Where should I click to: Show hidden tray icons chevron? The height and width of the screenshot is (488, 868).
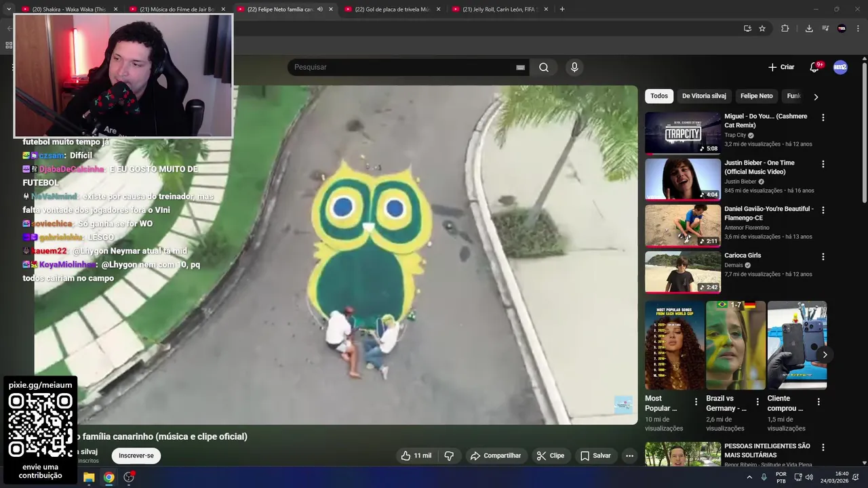749,477
